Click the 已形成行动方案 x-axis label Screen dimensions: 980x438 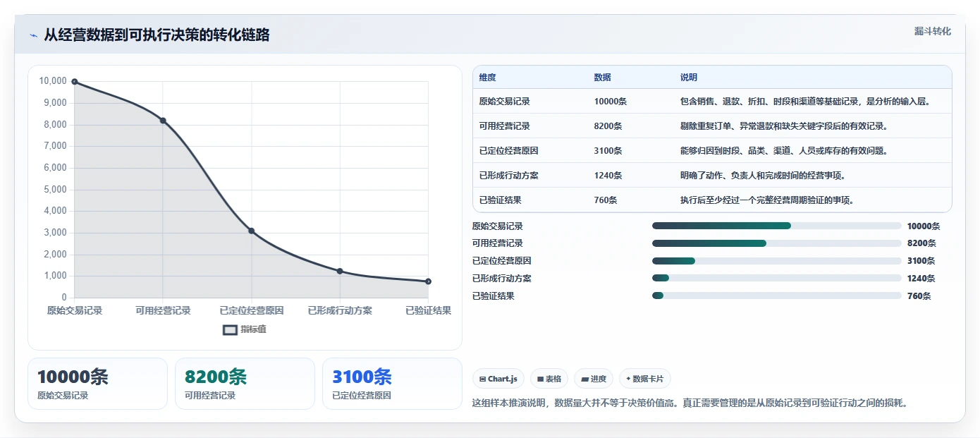click(x=340, y=310)
